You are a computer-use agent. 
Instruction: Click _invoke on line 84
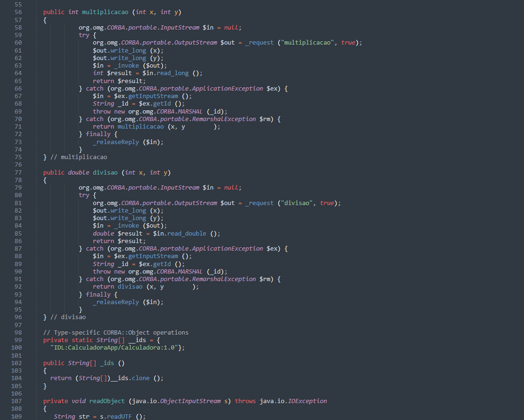point(126,226)
